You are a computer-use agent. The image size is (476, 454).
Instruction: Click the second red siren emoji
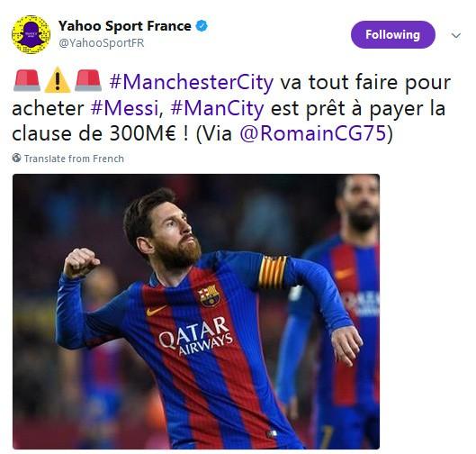88,80
